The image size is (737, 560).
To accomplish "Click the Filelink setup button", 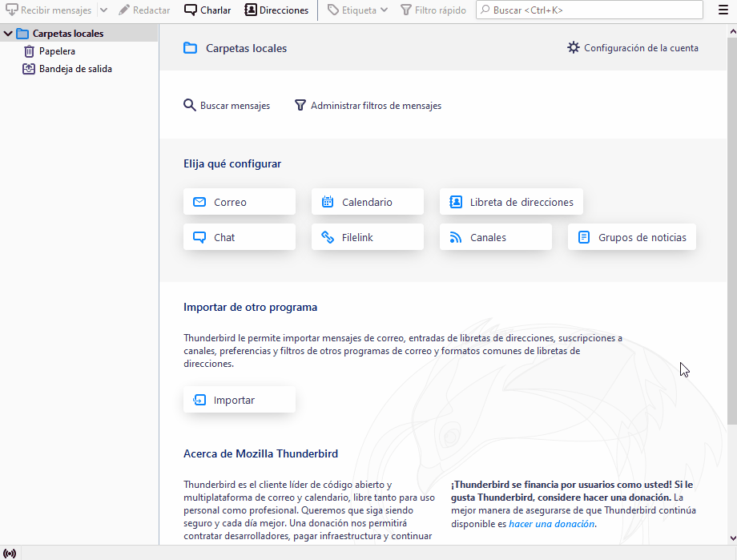I will tap(368, 237).
